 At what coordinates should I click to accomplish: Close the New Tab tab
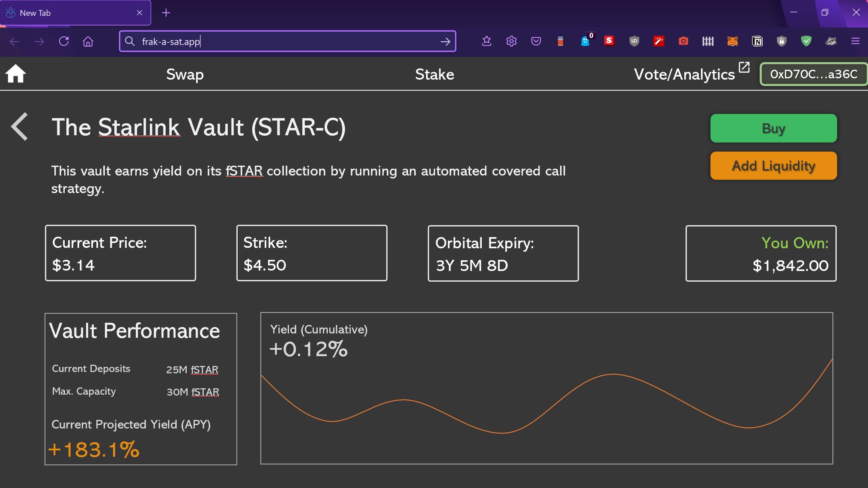139,13
